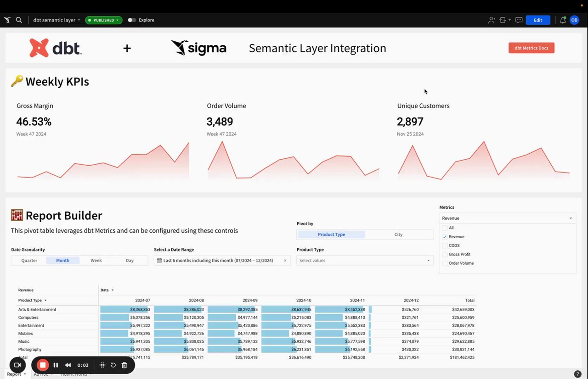Click the camera icon on the recorder
Viewport: 588px width, 379px height.
click(18, 365)
